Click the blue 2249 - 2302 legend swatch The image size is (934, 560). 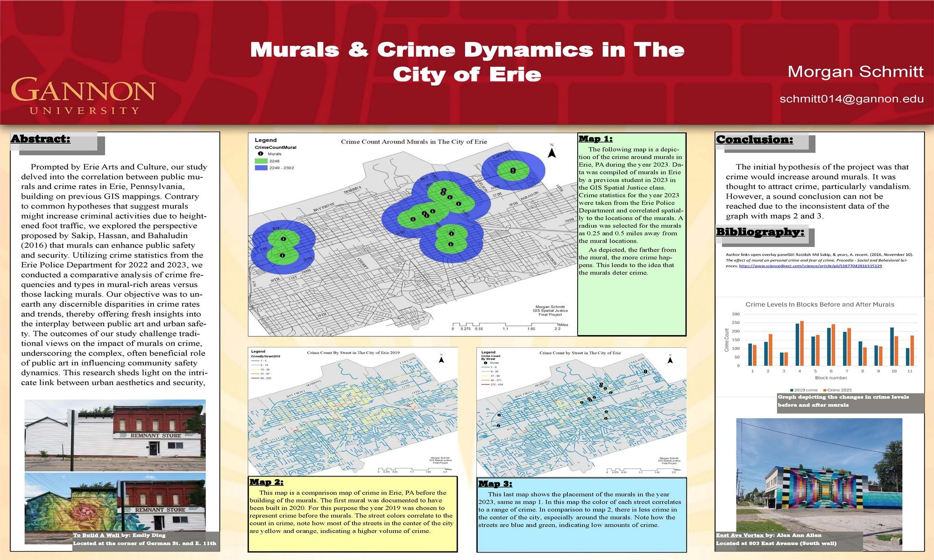click(261, 168)
